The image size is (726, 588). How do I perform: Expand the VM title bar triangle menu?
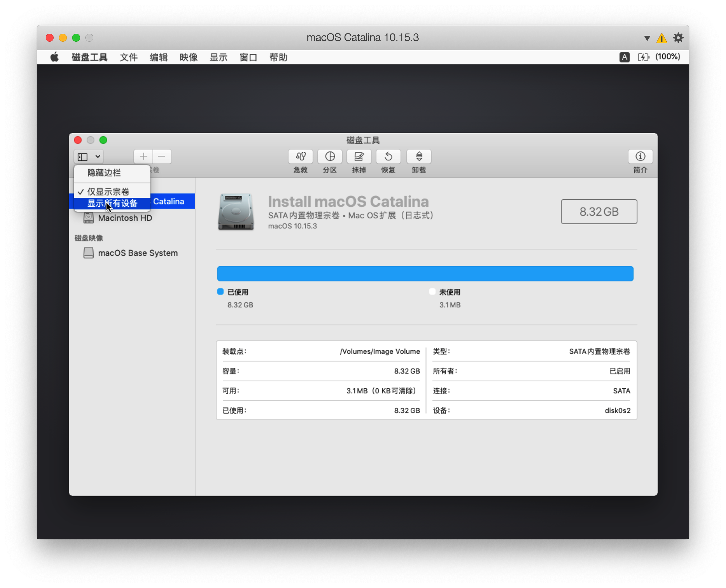coord(647,38)
